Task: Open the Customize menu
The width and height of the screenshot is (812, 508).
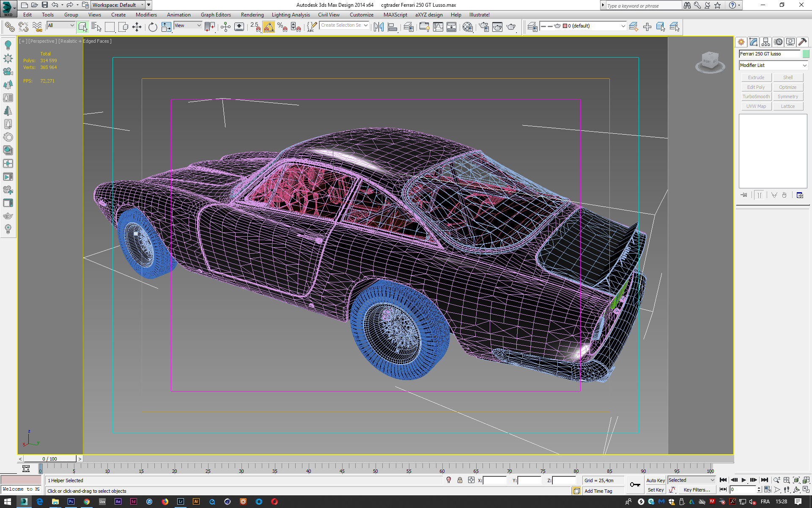Action: pyautogui.click(x=361, y=15)
